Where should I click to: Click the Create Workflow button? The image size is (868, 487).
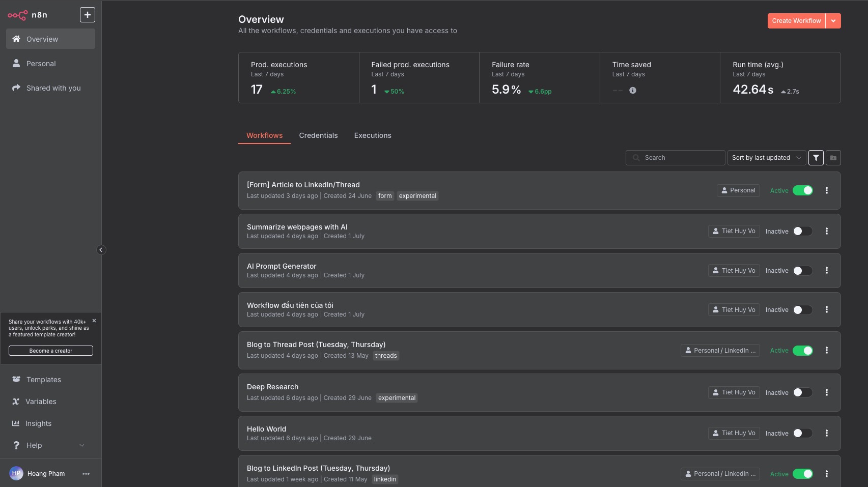point(796,21)
